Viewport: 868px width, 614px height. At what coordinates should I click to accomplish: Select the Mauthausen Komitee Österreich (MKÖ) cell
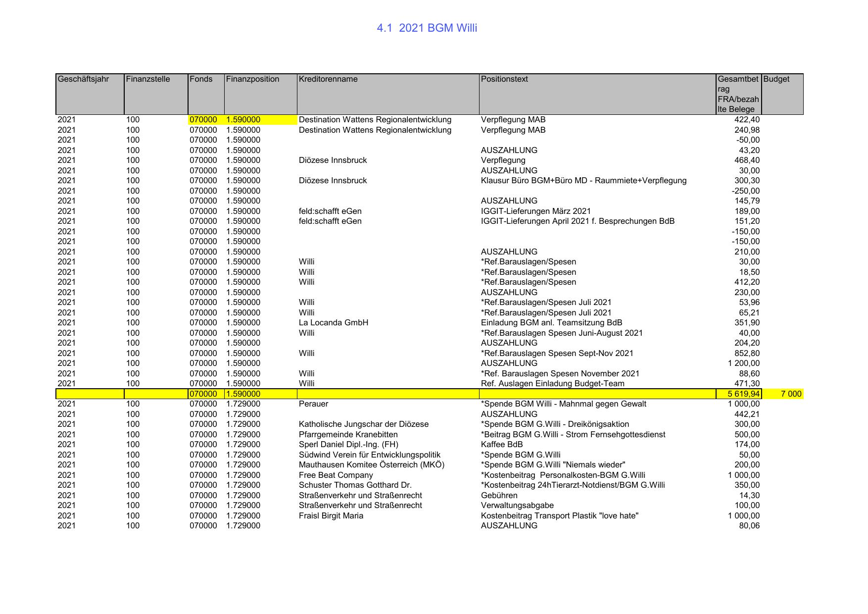(x=372, y=465)
